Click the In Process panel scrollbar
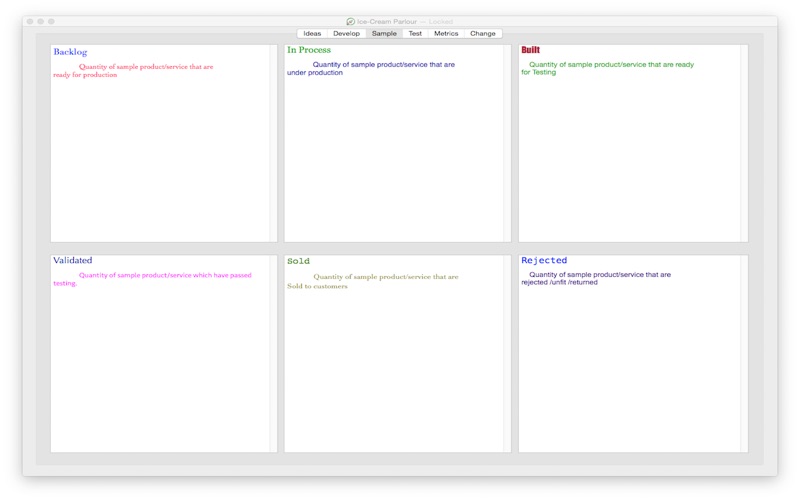The width and height of the screenshot is (800, 500). pos(507,143)
